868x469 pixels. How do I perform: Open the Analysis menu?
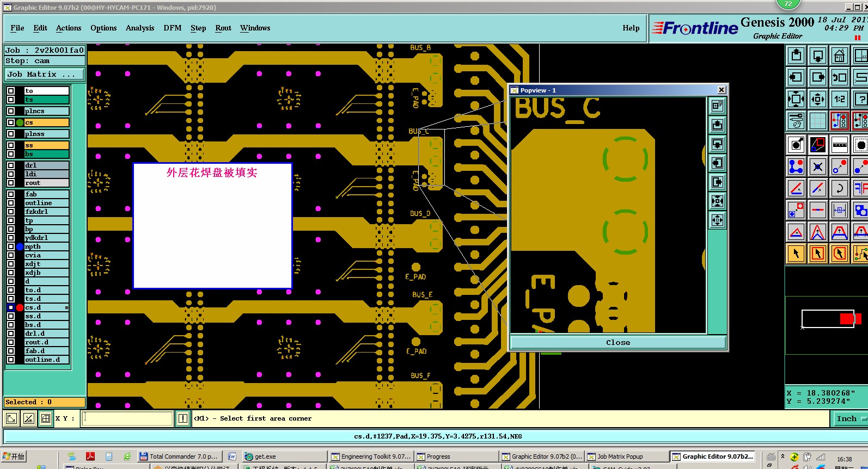point(140,28)
